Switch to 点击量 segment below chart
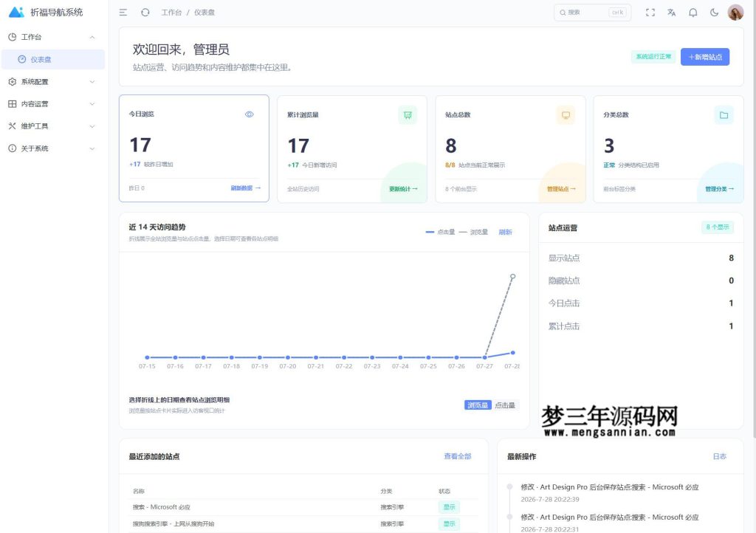Viewport: 756px width, 533px height. [x=505, y=405]
